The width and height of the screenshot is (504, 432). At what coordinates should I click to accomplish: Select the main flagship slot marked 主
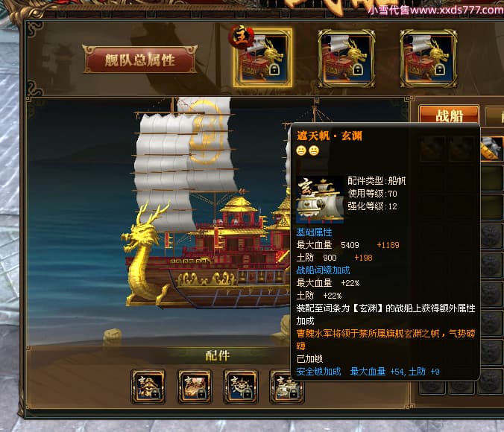coord(262,57)
